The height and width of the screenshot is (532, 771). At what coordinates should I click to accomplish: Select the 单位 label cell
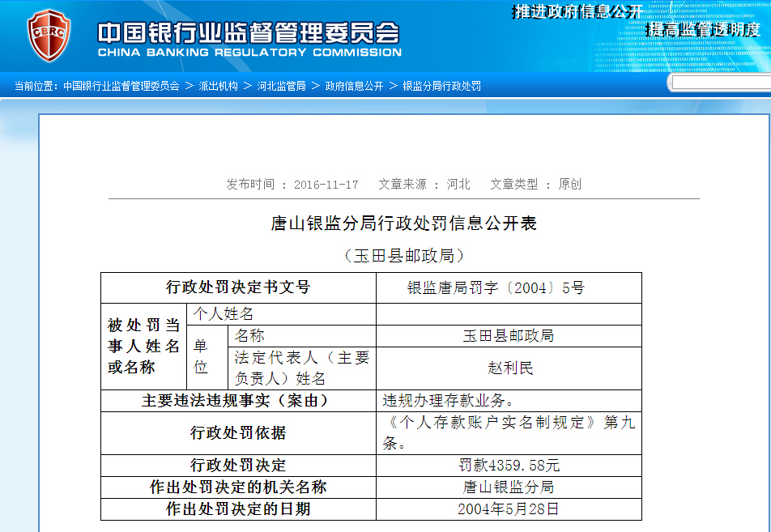pyautogui.click(x=207, y=357)
